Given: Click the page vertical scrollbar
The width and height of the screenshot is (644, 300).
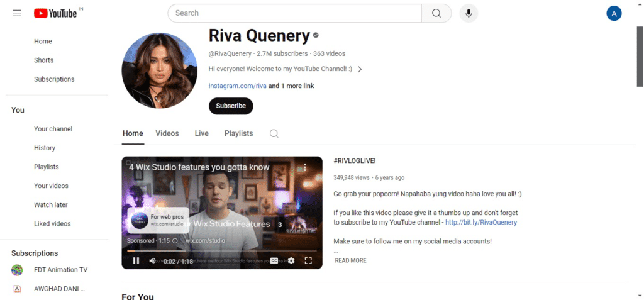Looking at the screenshot, I should [x=640, y=57].
